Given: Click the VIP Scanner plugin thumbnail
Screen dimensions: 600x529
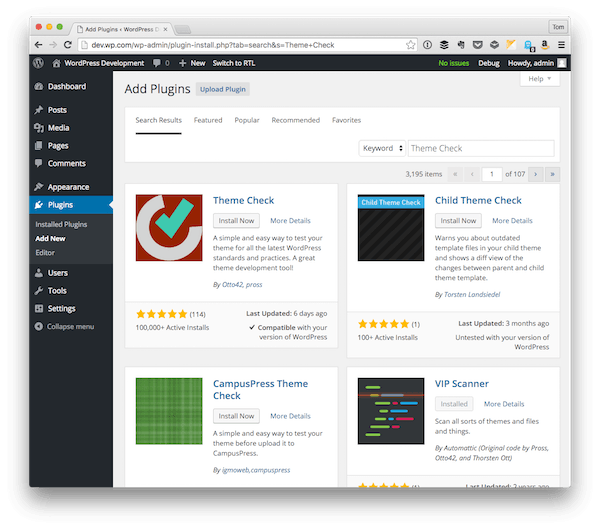Looking at the screenshot, I should [391, 411].
